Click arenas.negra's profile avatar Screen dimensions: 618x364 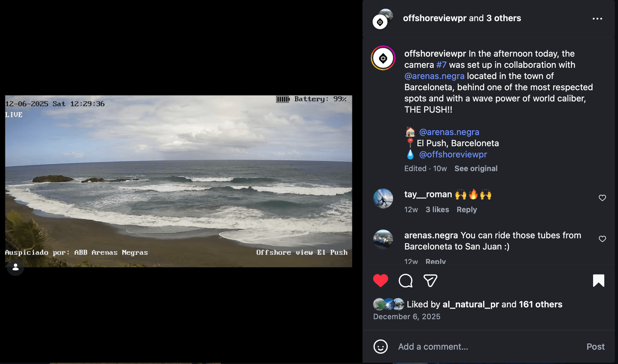pyautogui.click(x=383, y=239)
